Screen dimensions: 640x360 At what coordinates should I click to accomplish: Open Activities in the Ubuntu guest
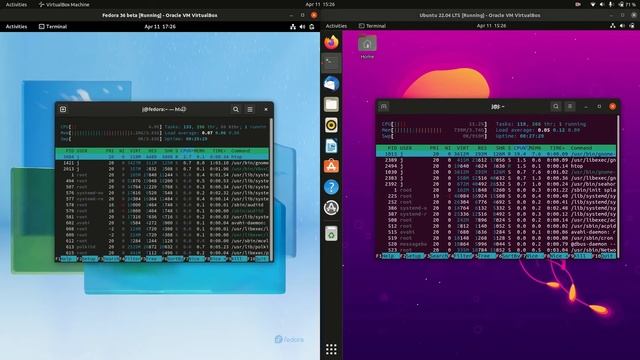(336, 26)
